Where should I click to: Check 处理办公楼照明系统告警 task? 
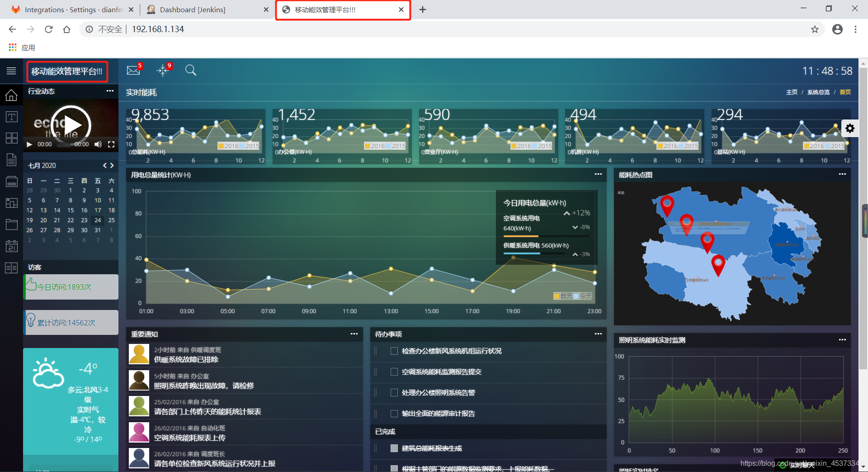point(394,393)
